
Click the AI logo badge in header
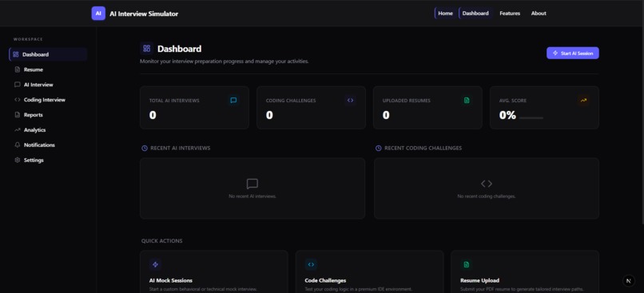(98, 13)
